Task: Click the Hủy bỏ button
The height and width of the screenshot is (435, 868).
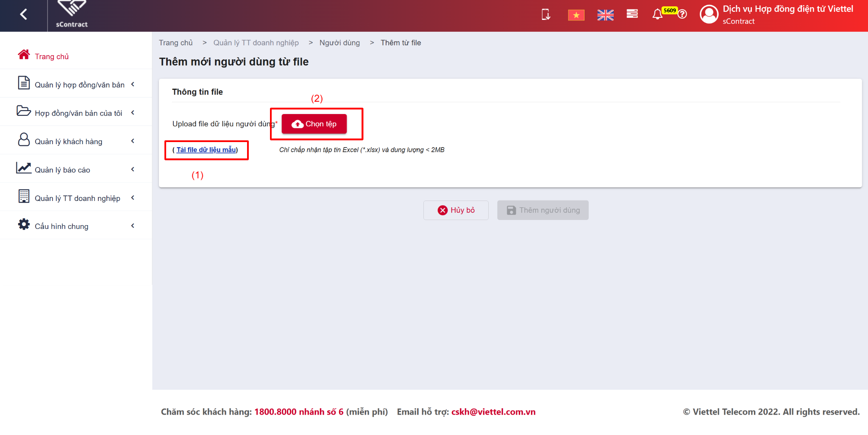Action: click(x=456, y=210)
